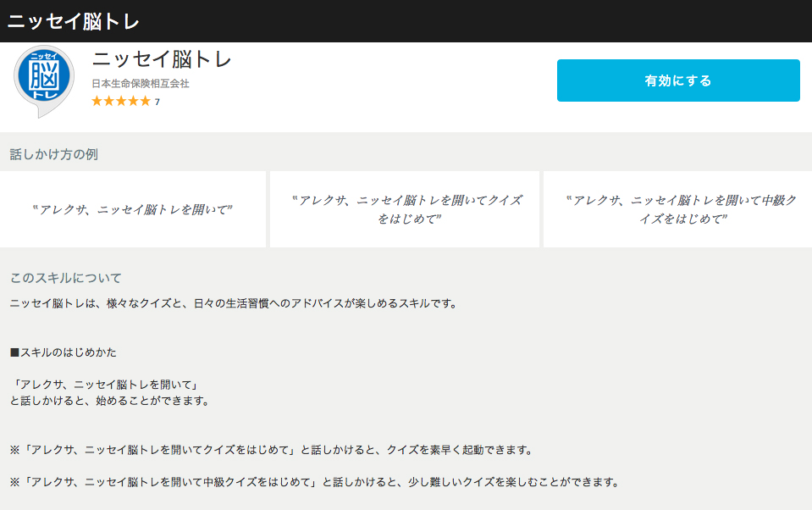The height and width of the screenshot is (510, 812).
Task: Click the 話しかけ方の例 section heading
Action: coord(54,154)
